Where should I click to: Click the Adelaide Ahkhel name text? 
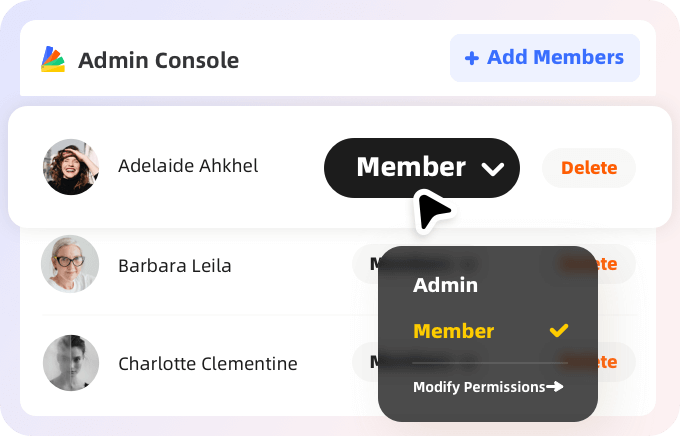pyautogui.click(x=188, y=166)
